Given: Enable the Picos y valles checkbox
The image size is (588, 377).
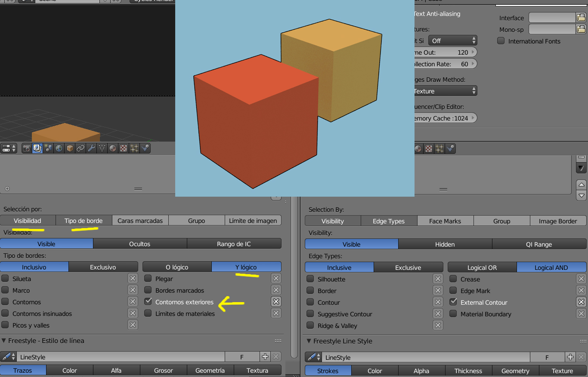Looking at the screenshot, I should pyautogui.click(x=5, y=325).
